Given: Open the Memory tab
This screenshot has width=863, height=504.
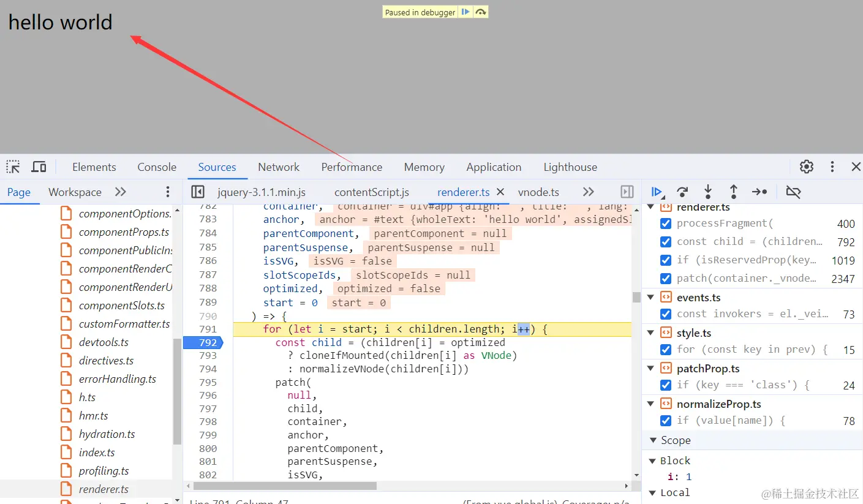Looking at the screenshot, I should click(x=424, y=167).
